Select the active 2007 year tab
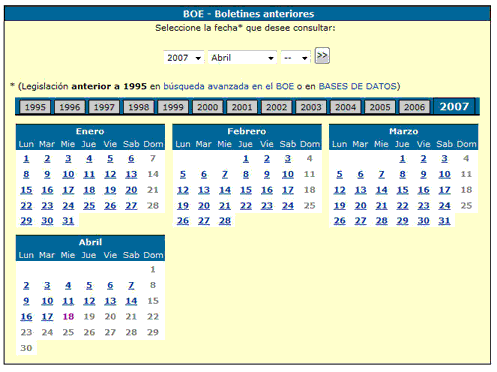 click(x=454, y=107)
